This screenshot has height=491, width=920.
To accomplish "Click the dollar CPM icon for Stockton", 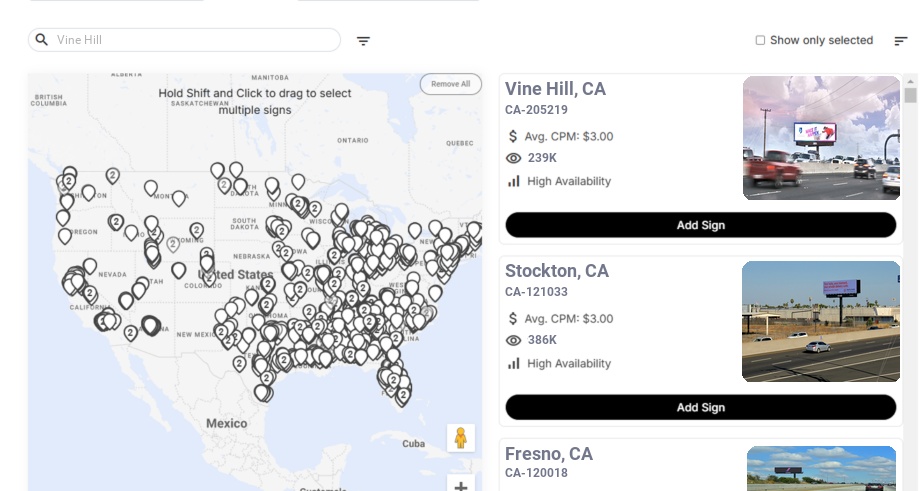I will point(514,319).
